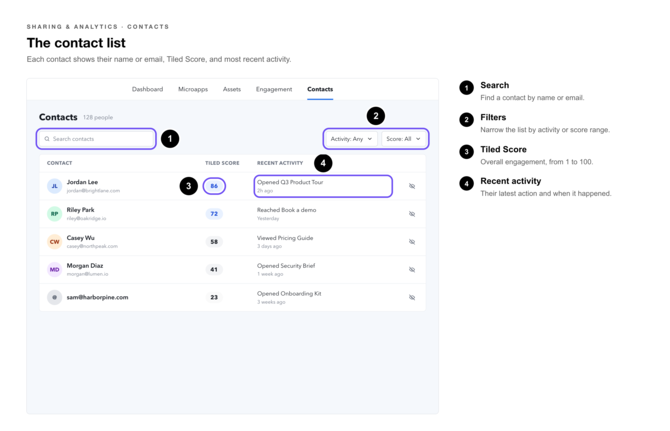Image resolution: width=670 pixels, height=431 pixels.
Task: Click the Tiled Score badge 23
Action: tap(214, 297)
